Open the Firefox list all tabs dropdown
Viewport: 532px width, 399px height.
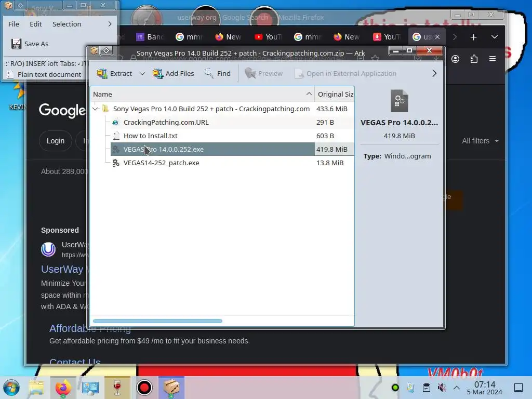[x=495, y=37]
